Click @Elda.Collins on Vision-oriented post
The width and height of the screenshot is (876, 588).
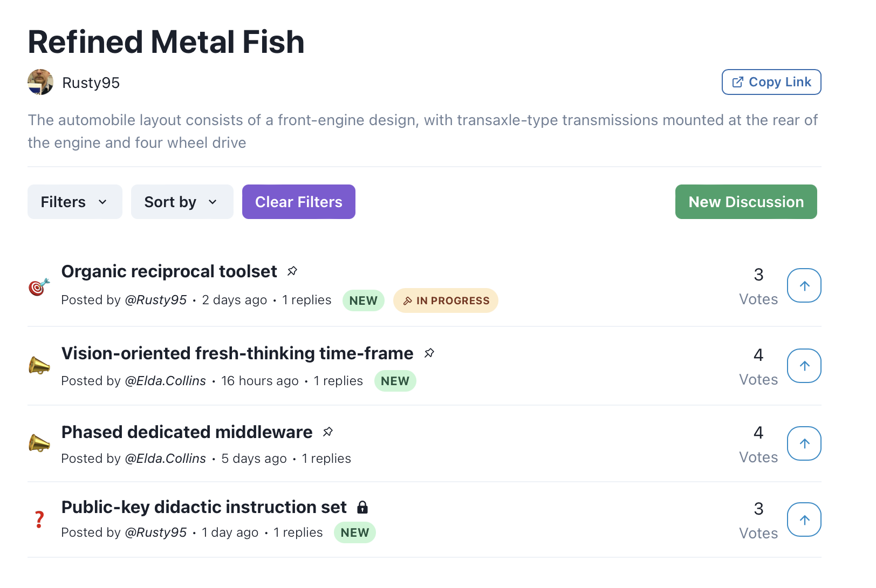[x=165, y=381]
